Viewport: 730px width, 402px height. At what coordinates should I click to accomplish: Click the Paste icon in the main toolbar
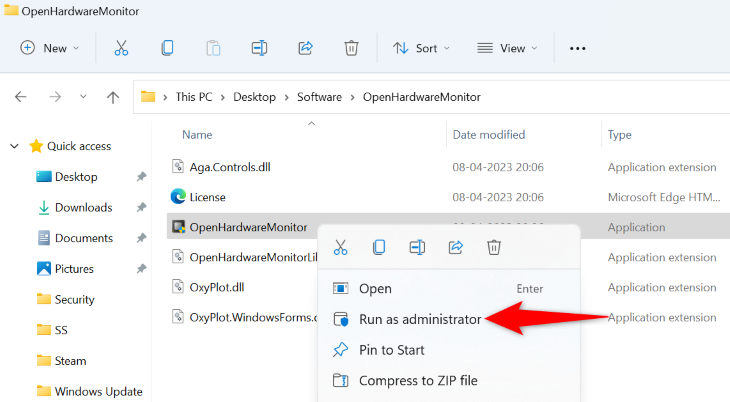tap(213, 48)
